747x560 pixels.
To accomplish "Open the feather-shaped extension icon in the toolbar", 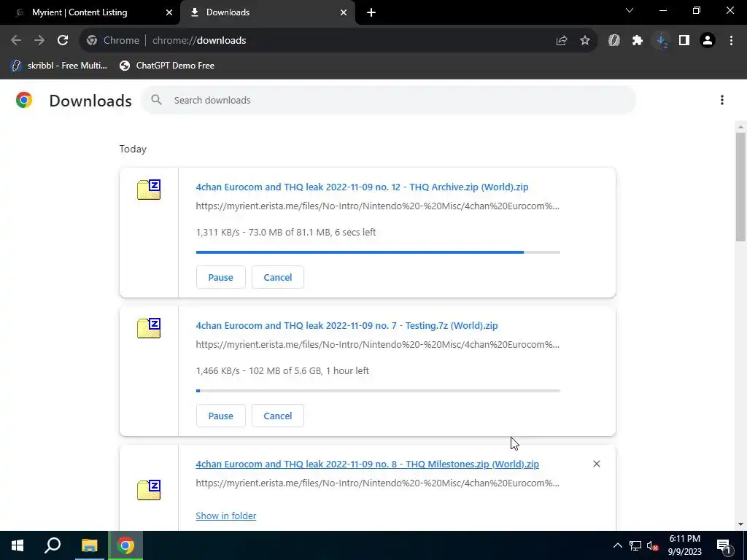I will [614, 41].
